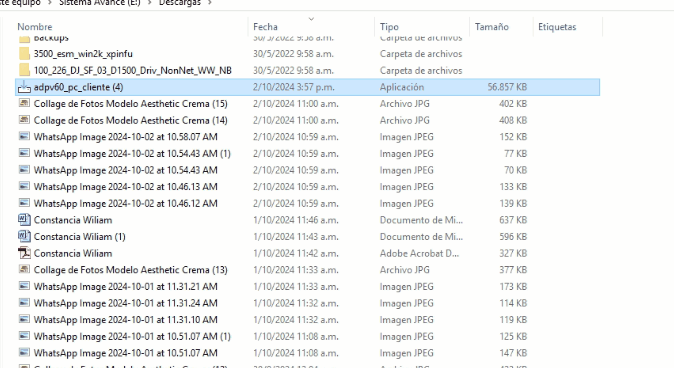Select file name 3500_esm_win2k_xpinfu
The width and height of the screenshot is (674, 368).
(x=83, y=54)
